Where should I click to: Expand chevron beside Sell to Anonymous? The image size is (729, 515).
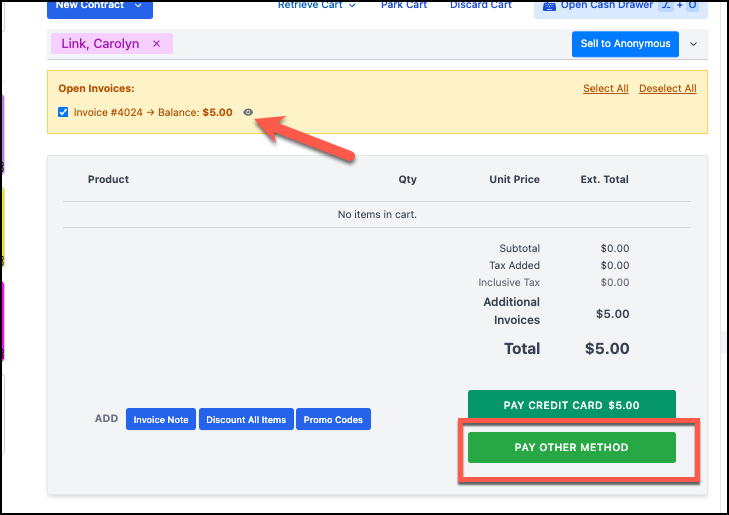click(x=693, y=44)
